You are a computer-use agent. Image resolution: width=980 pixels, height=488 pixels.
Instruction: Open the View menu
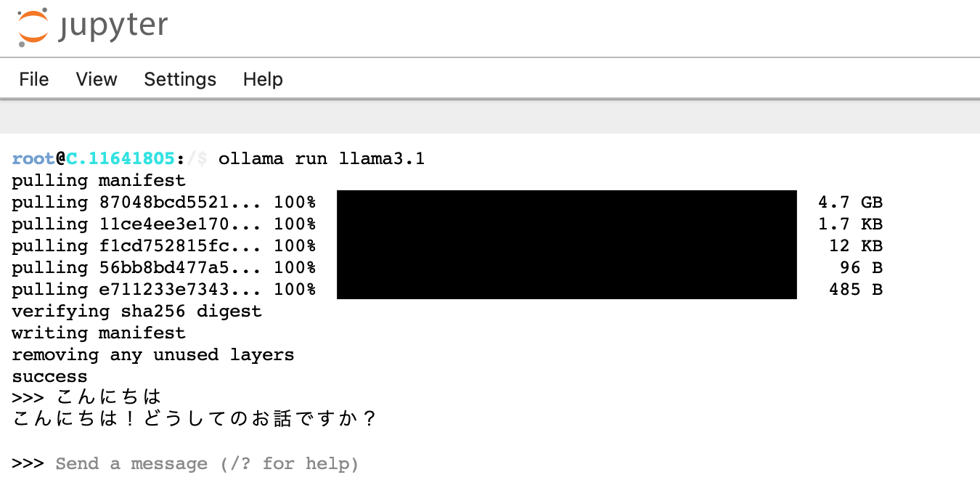[97, 79]
